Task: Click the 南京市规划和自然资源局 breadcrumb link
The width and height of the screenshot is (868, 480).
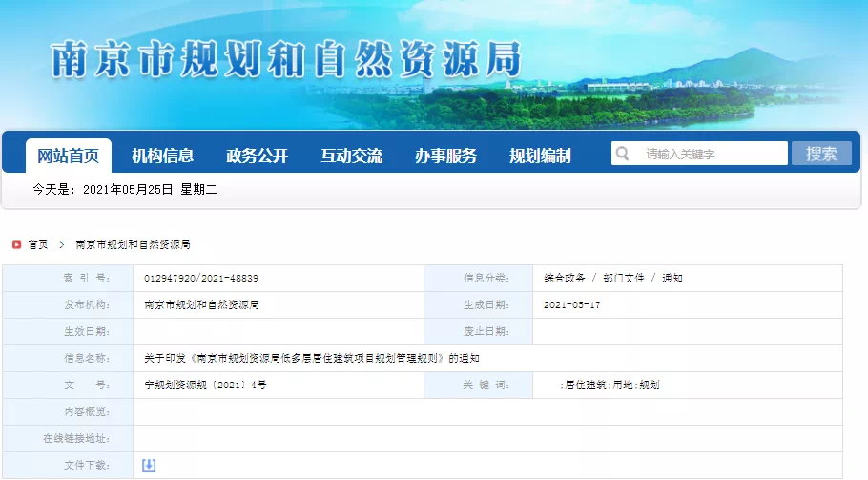Action: click(133, 245)
